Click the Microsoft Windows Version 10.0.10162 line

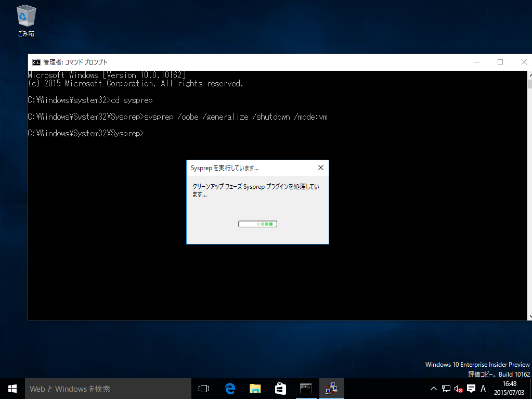(x=107, y=75)
